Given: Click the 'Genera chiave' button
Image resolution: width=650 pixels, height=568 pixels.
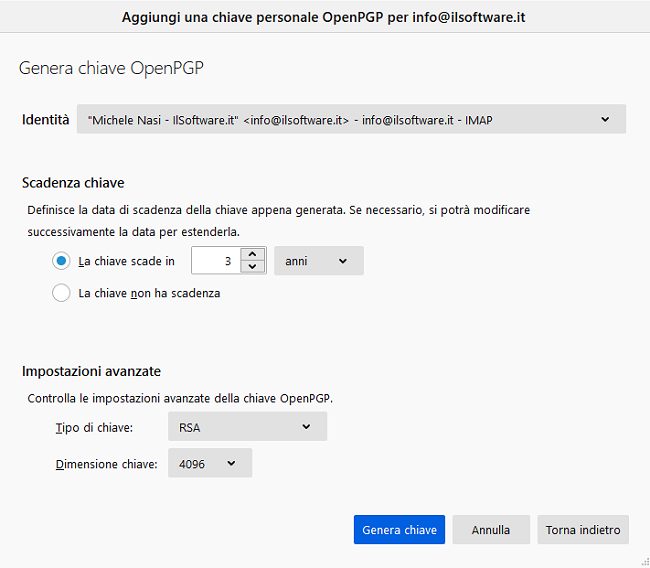Looking at the screenshot, I should pos(399,529).
